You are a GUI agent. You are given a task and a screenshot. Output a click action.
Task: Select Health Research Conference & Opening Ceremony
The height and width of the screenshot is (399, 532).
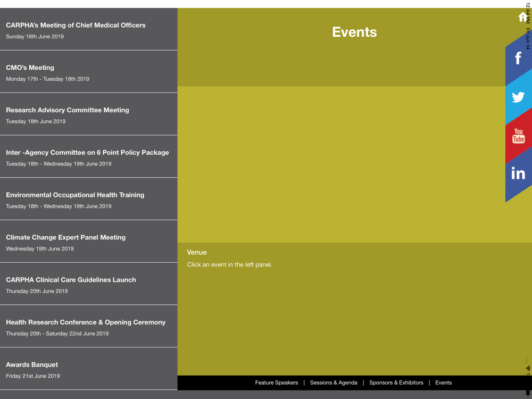coord(88,326)
